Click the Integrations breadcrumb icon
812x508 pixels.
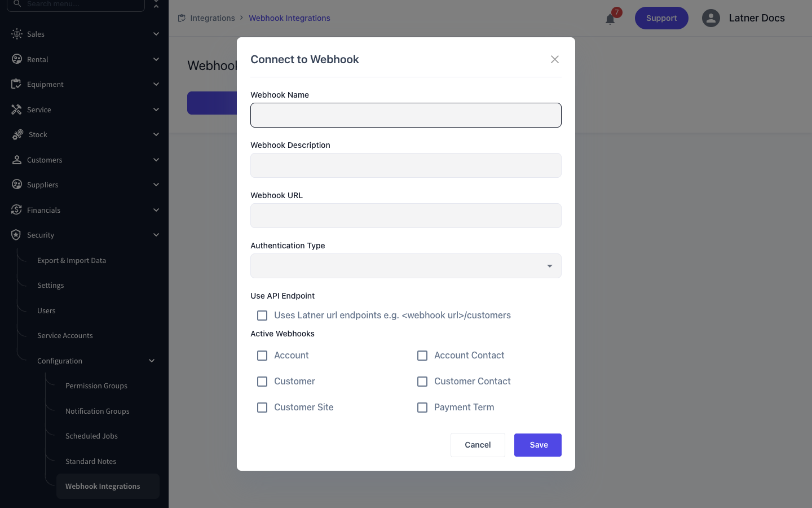(x=182, y=18)
